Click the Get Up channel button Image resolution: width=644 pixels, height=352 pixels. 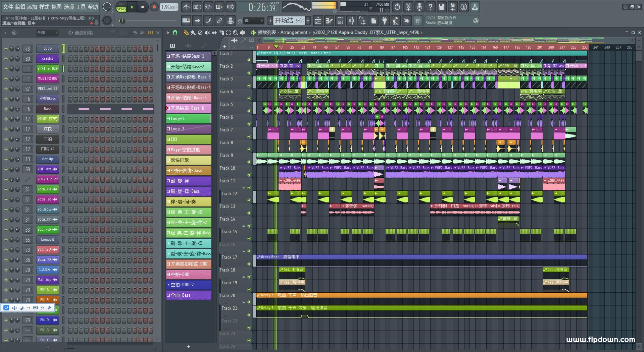pos(47,159)
